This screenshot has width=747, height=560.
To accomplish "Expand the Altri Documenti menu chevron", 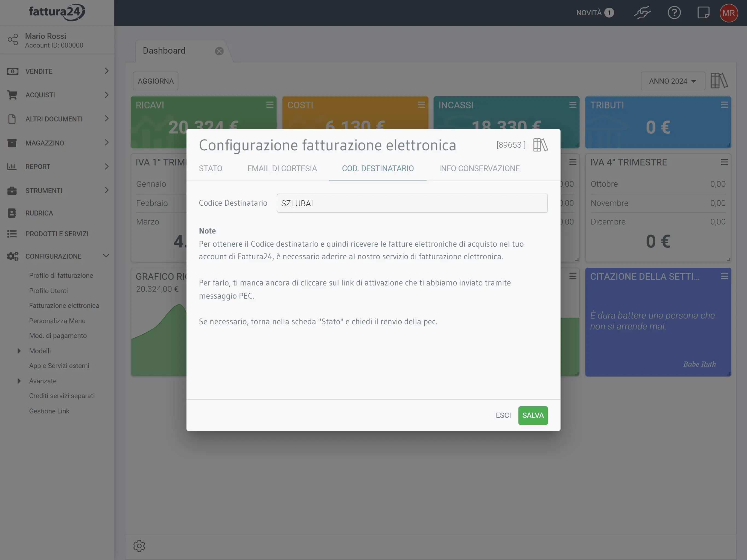I will 107,119.
